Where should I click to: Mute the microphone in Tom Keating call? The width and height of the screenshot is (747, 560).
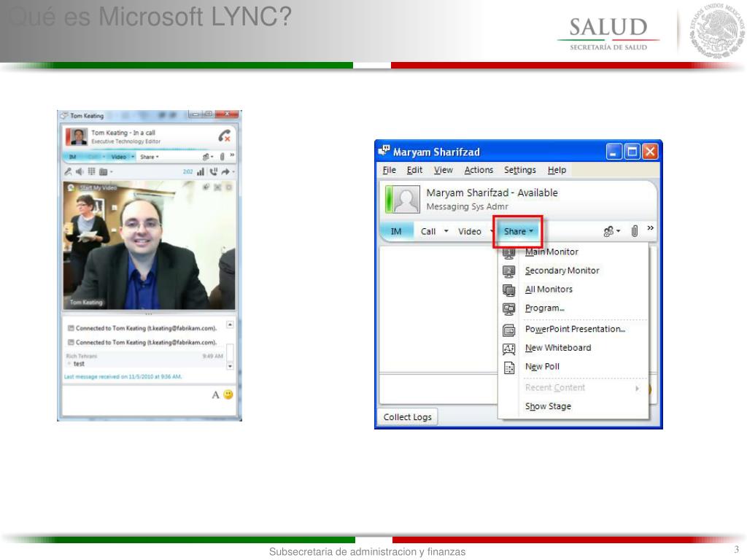tap(68, 171)
